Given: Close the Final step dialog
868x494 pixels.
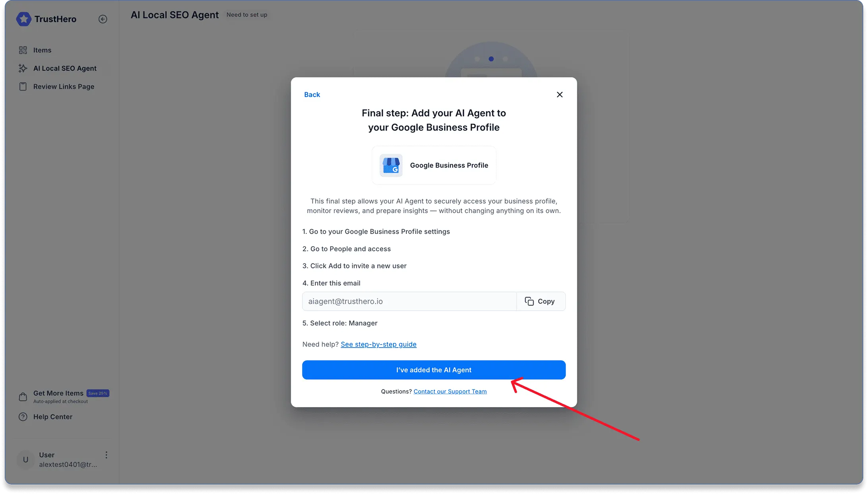Looking at the screenshot, I should (560, 95).
